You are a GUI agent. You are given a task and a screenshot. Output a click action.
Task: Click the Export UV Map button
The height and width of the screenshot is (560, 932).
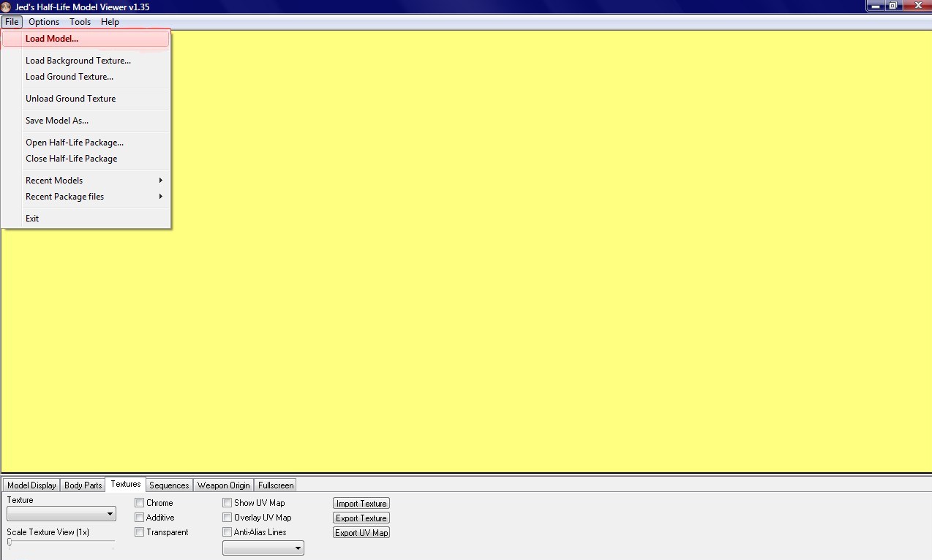tap(361, 533)
